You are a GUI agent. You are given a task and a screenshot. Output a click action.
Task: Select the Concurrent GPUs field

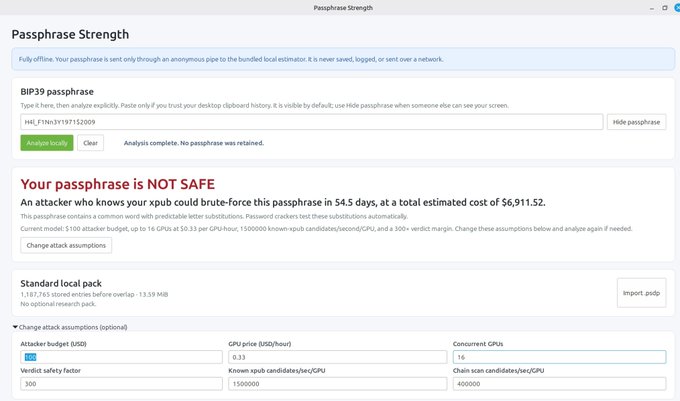[x=559, y=357]
